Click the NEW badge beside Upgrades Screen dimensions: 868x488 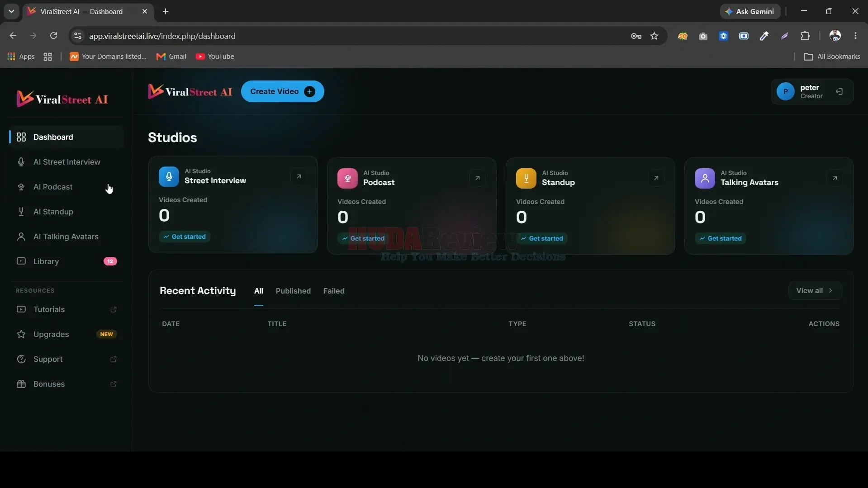107,334
